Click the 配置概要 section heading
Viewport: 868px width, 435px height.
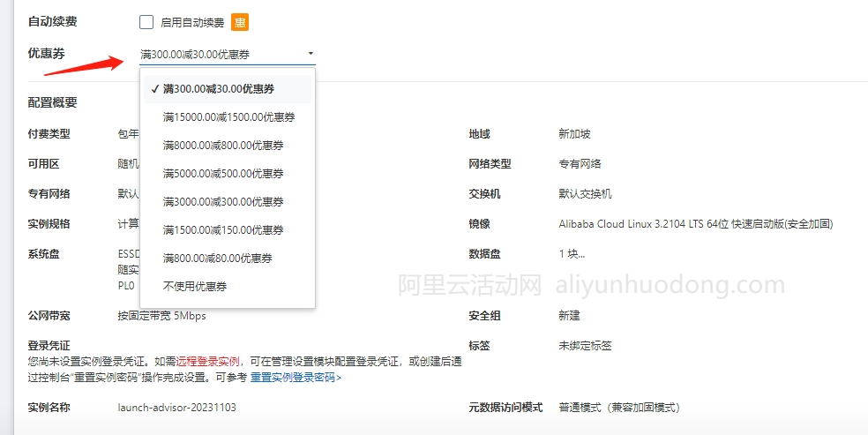click(53, 102)
